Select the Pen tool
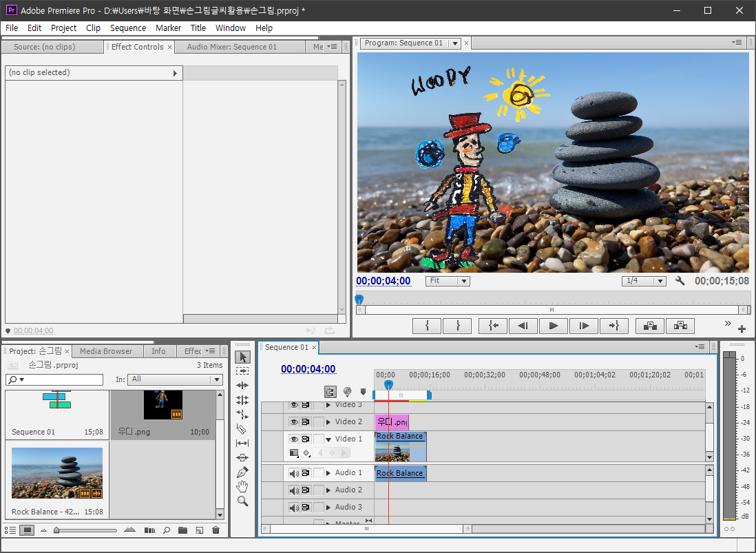Viewport: 756px width, 553px height. pyautogui.click(x=242, y=472)
